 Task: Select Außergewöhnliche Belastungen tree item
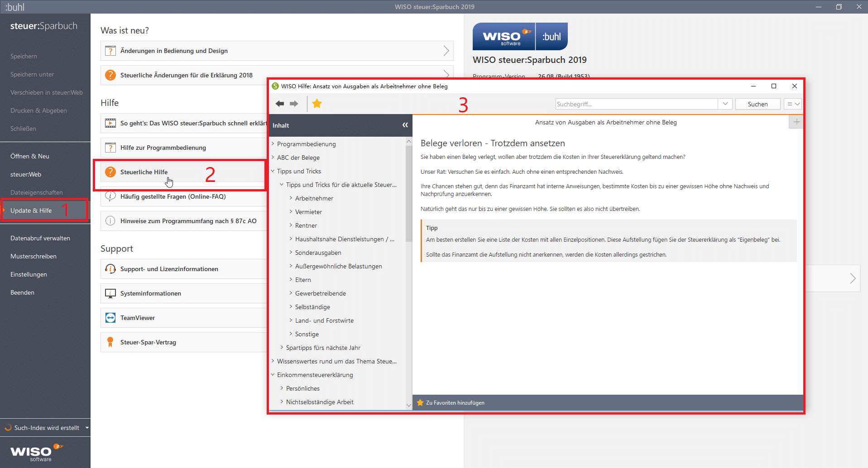coord(339,266)
